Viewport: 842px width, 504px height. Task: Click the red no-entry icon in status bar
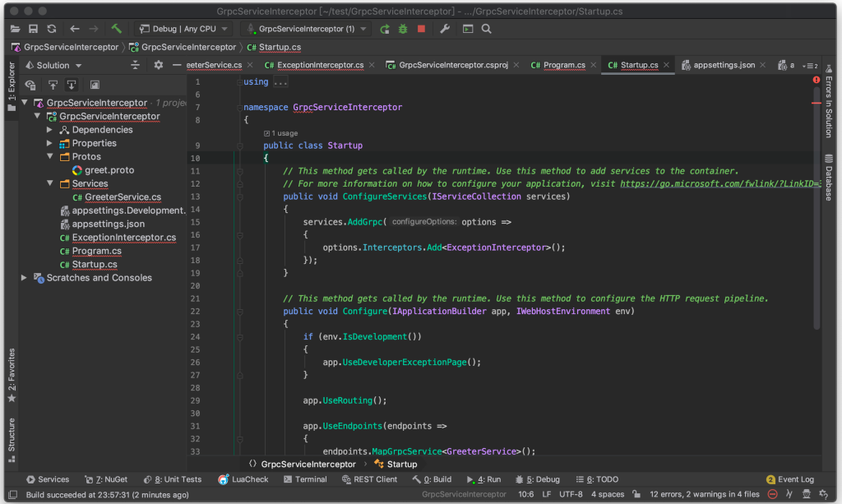tap(772, 494)
